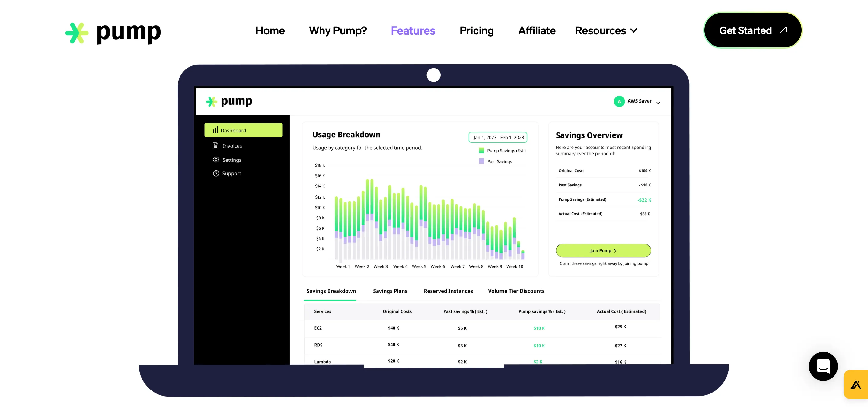Viewport: 868px width, 411px height.
Task: Click the Support question mark icon
Action: (x=216, y=173)
